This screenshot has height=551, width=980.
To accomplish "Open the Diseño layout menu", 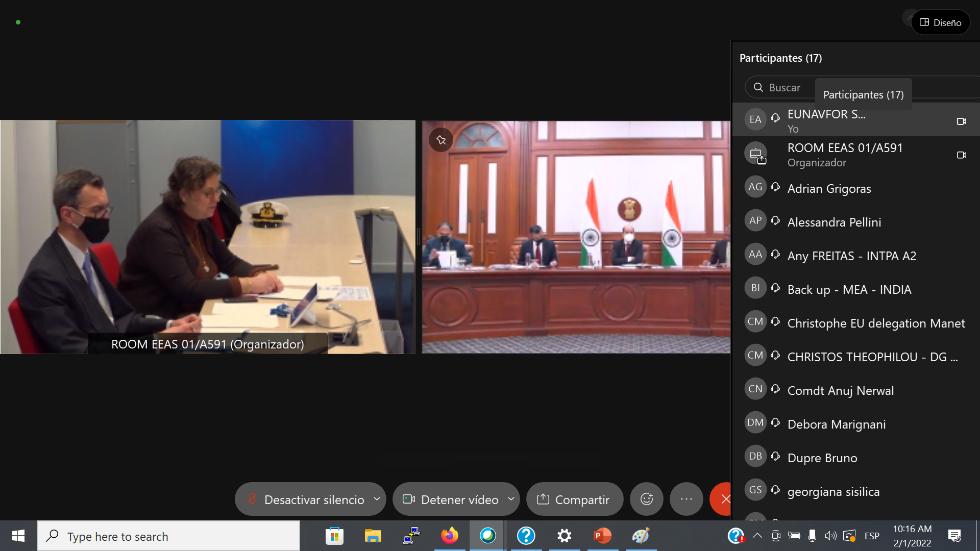I will pos(940,22).
